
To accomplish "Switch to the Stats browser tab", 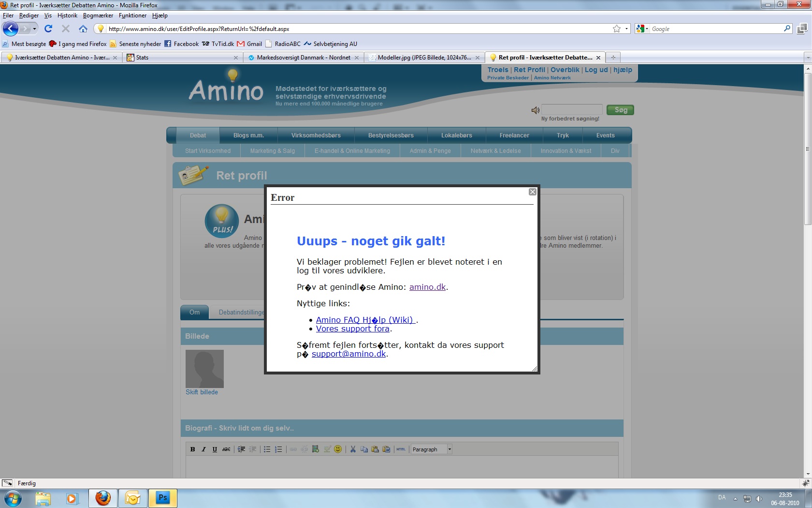I will point(183,57).
